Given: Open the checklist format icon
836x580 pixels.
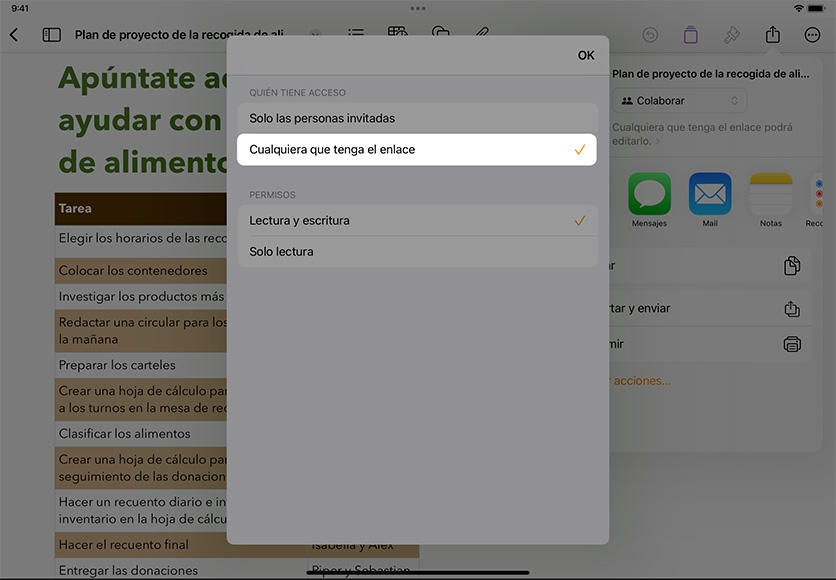Looking at the screenshot, I should coord(356,32).
